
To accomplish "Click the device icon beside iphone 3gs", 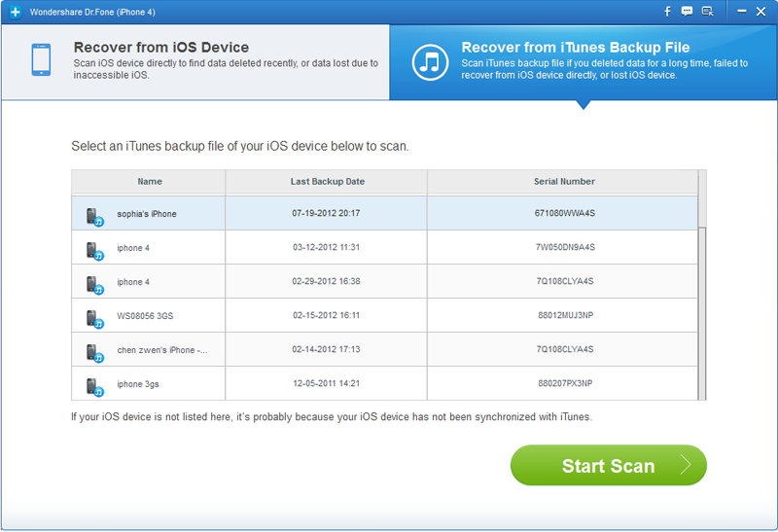I will tap(93, 385).
